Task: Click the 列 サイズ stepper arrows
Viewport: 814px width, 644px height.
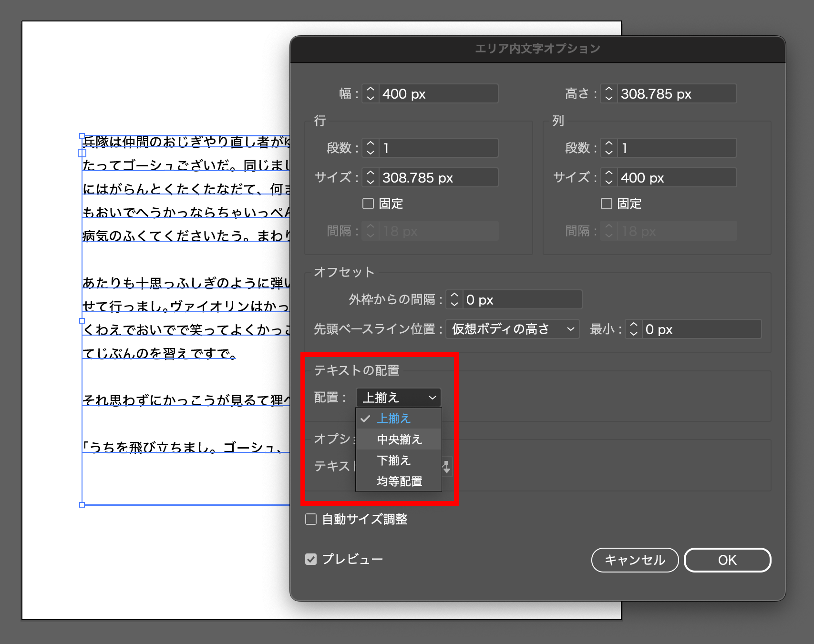Action: (609, 177)
